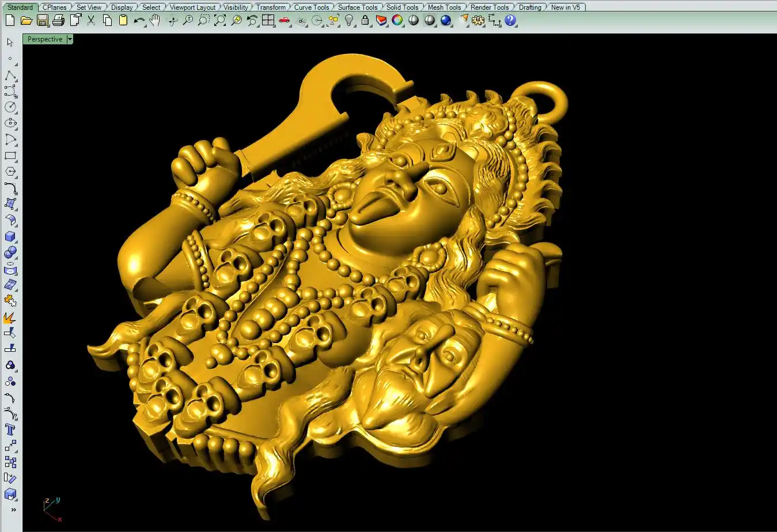This screenshot has height=532, width=777.
Task: Click the Zoom Extents icon
Action: tap(220, 21)
